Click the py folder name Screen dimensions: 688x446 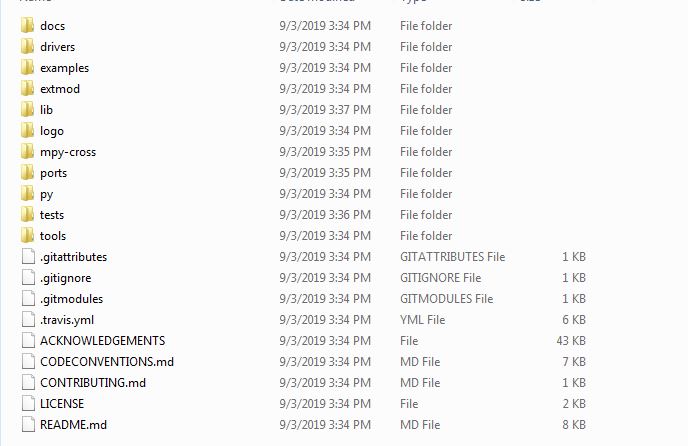pos(47,194)
